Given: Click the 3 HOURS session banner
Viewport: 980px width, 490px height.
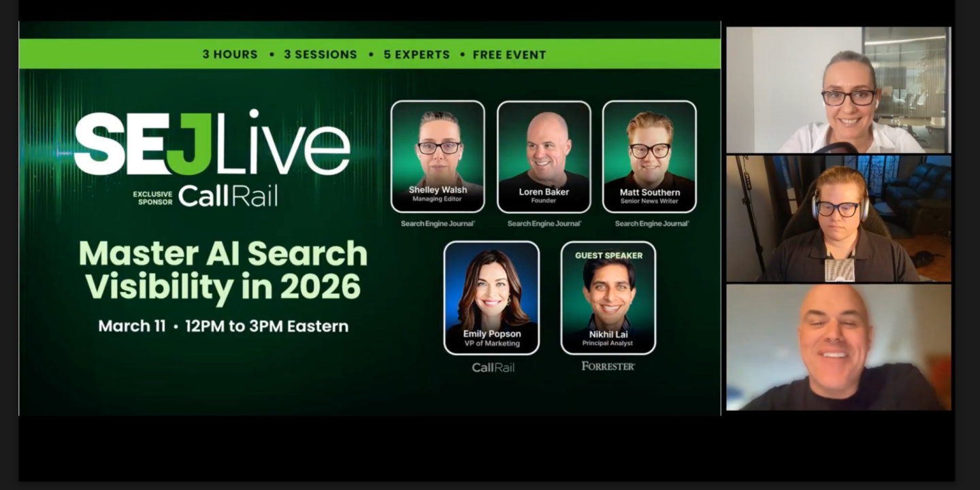Looking at the screenshot, I should click(x=230, y=54).
